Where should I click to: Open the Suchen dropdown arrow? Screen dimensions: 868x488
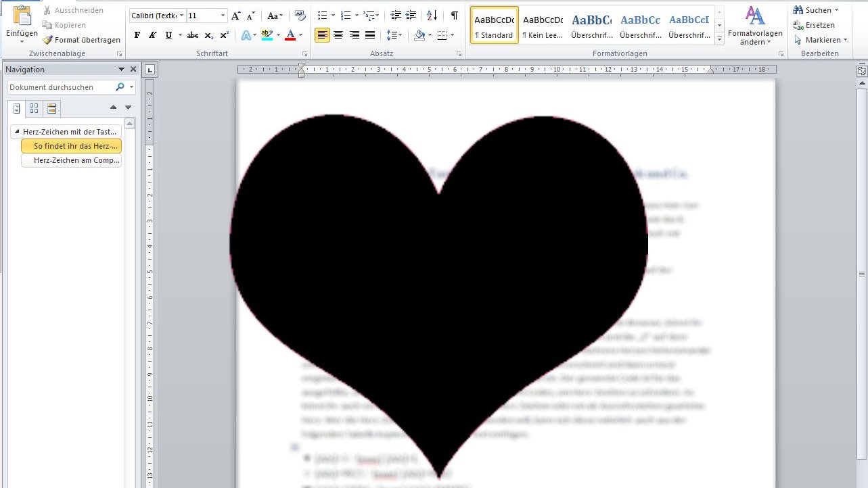(837, 10)
